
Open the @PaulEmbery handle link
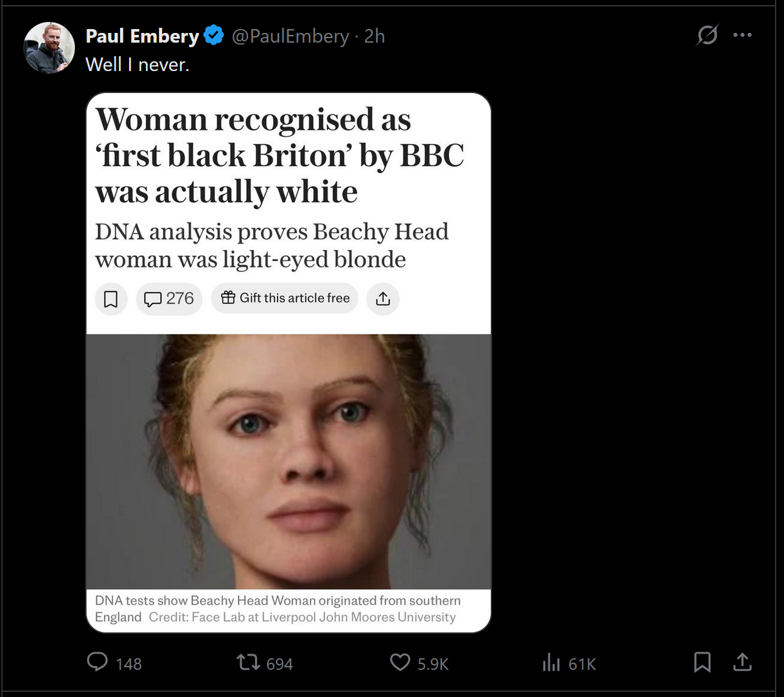point(290,36)
